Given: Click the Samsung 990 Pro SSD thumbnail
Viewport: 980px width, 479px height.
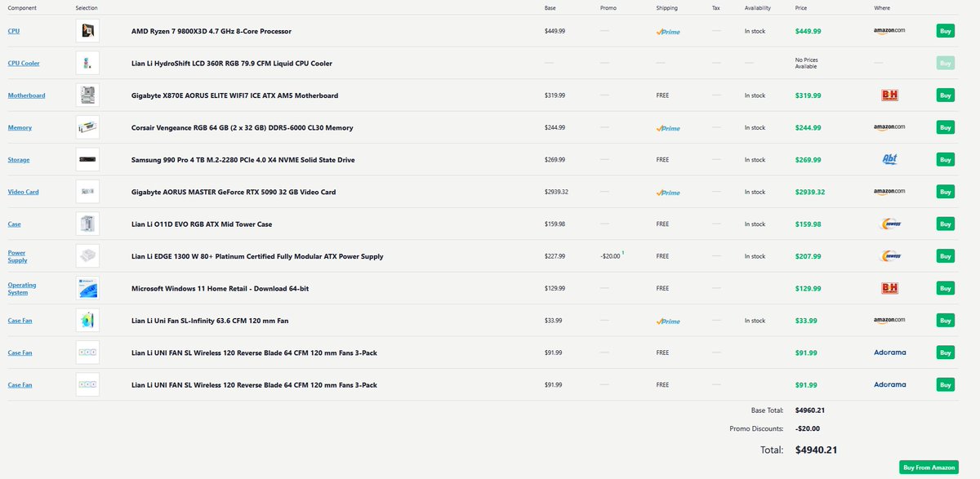Looking at the screenshot, I should point(87,160).
